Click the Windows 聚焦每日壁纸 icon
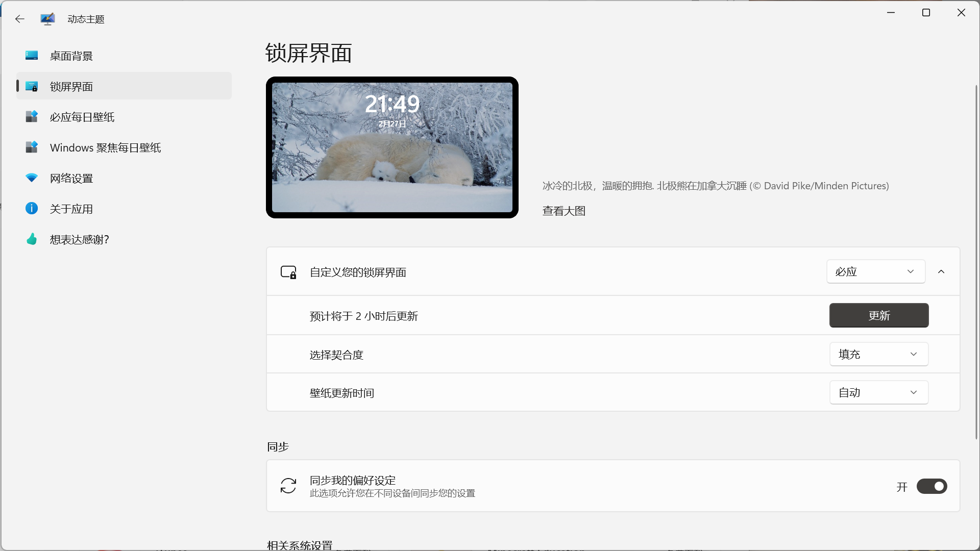 tap(32, 147)
